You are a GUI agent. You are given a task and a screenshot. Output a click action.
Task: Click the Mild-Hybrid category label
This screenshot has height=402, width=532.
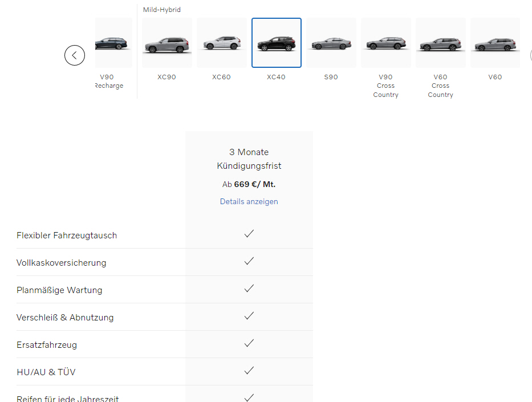click(162, 10)
